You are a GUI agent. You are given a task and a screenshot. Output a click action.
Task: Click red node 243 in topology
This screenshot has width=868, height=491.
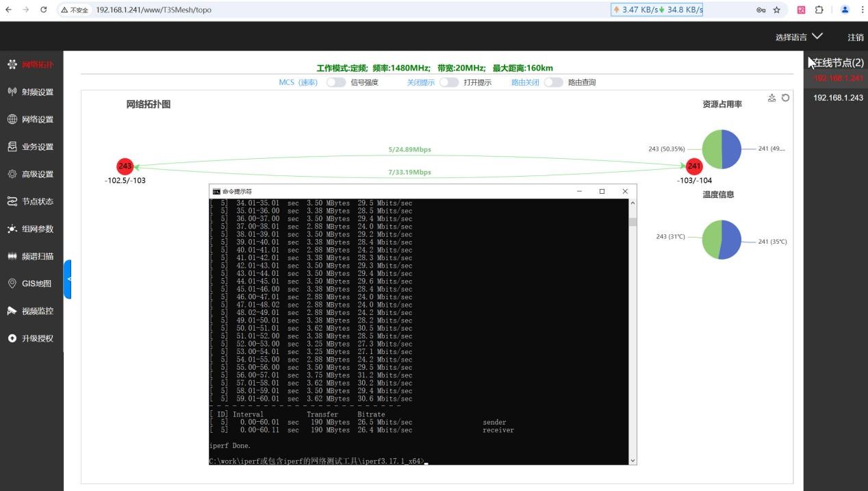click(125, 166)
